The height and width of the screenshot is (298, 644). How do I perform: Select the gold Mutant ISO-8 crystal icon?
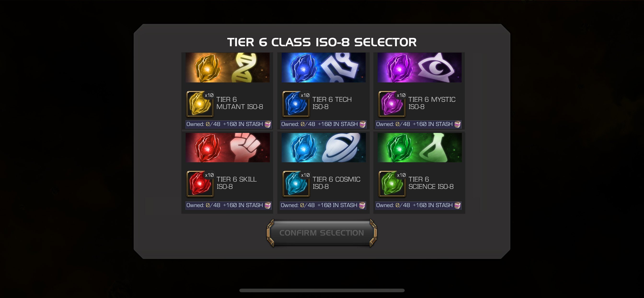click(200, 104)
